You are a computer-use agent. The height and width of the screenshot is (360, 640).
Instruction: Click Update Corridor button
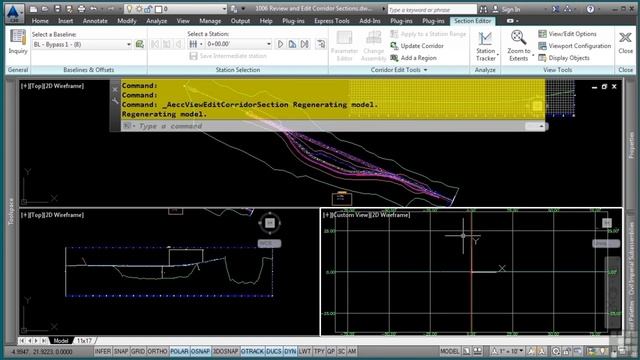[417, 46]
